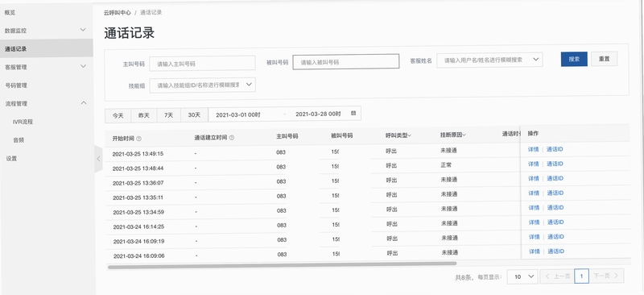
Task: Click the 被叫号码 column header
Action: [341, 135]
